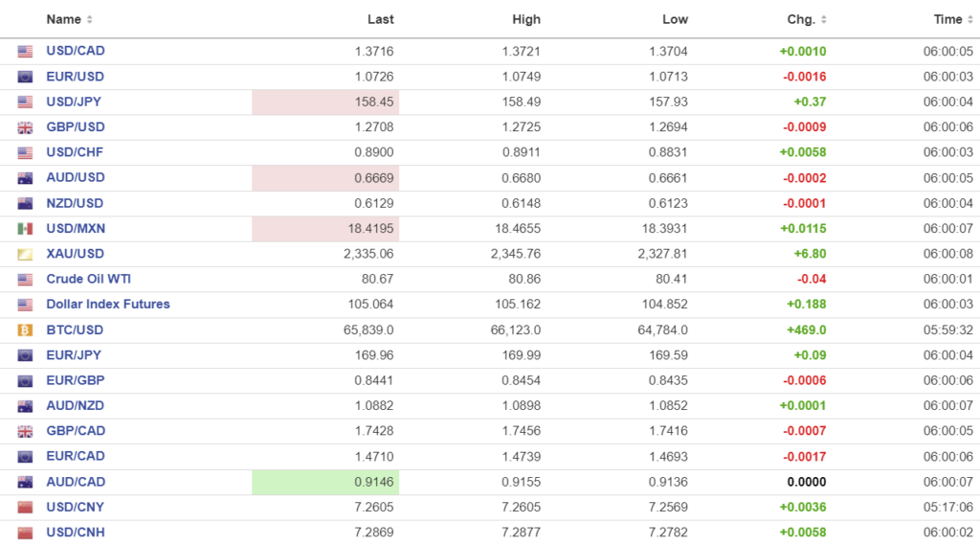The height and width of the screenshot is (545, 980).
Task: Click the flag icon beside USD/CAD
Action: pyautogui.click(x=25, y=52)
